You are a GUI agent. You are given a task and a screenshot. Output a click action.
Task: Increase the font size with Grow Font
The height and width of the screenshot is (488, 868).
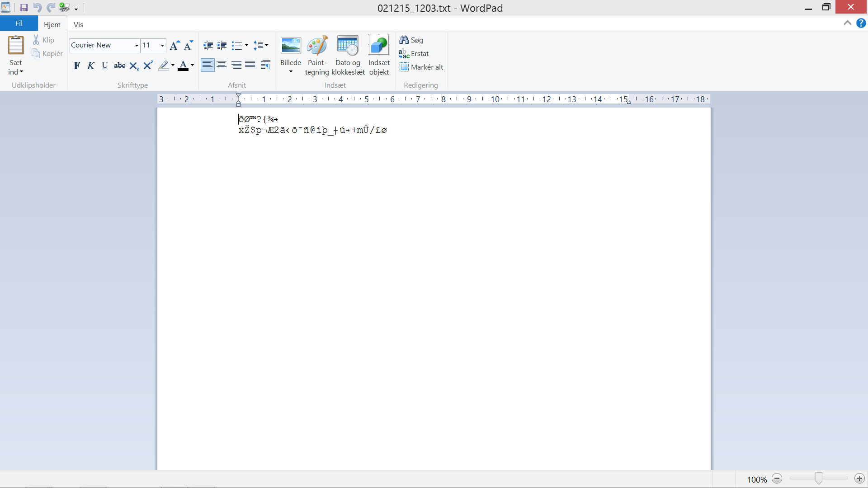tap(175, 45)
